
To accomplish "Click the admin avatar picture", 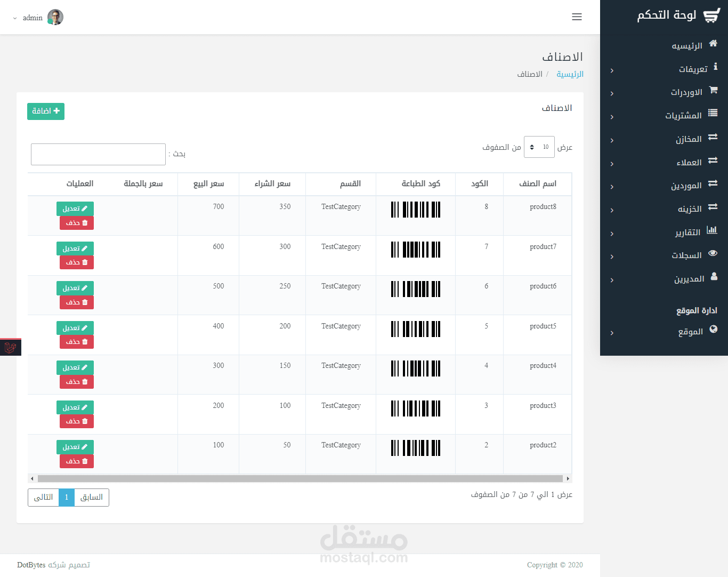I will [55, 18].
